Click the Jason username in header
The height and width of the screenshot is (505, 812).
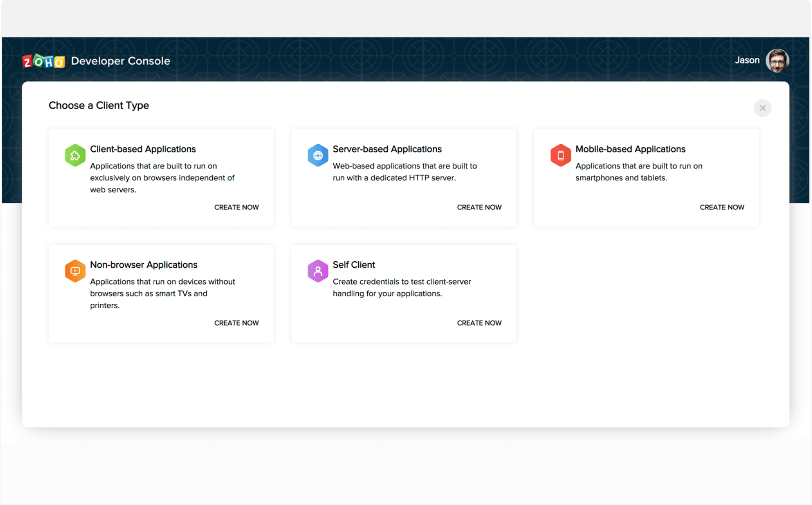pos(747,60)
